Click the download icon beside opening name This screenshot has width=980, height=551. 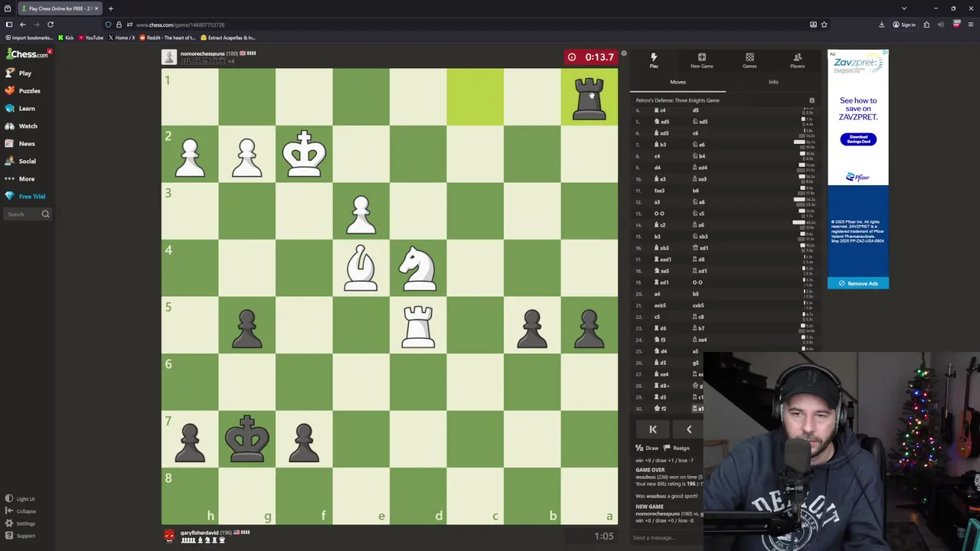pos(812,100)
